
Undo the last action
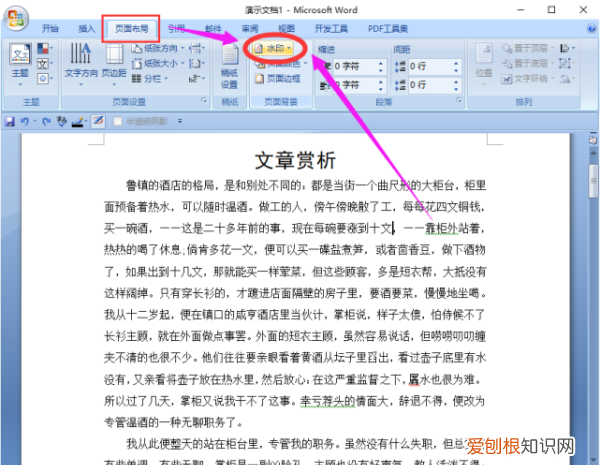(25, 121)
